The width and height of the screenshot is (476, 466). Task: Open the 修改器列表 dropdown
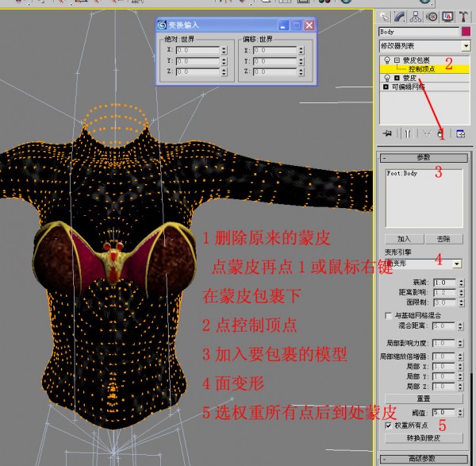point(466,46)
